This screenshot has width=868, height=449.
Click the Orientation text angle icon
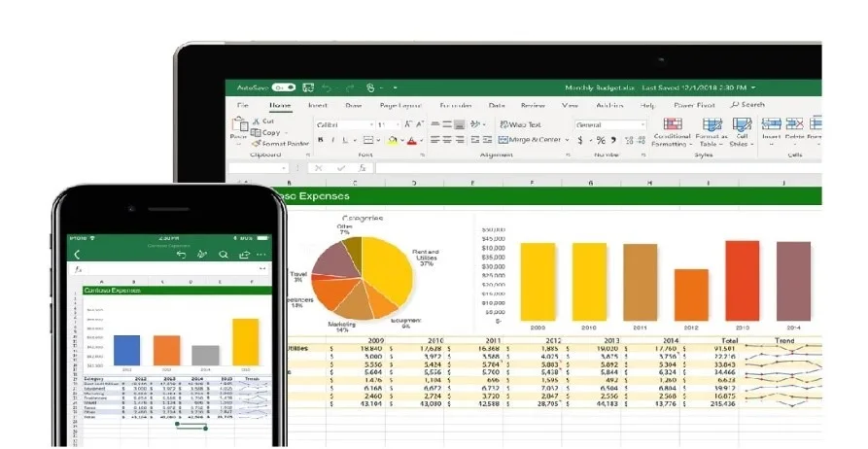(475, 125)
